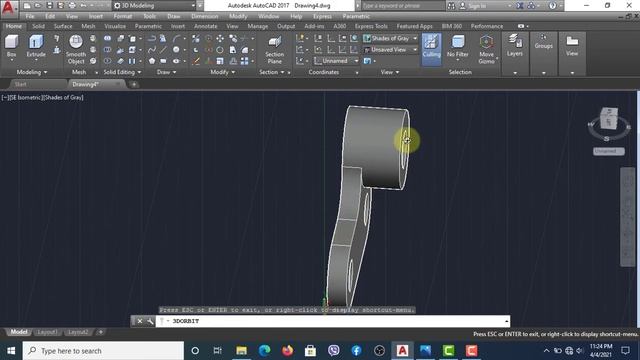The height and width of the screenshot is (360, 640).
Task: Click the Windows search box
Action: pos(103,351)
